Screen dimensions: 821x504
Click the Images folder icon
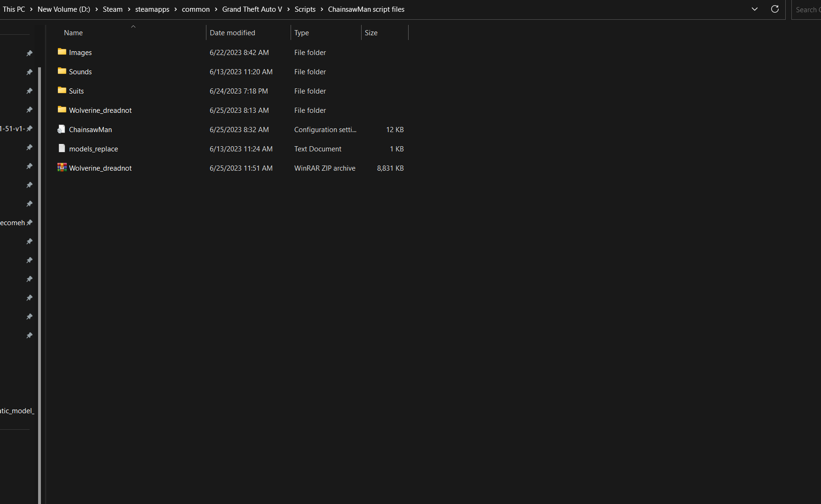click(x=62, y=52)
